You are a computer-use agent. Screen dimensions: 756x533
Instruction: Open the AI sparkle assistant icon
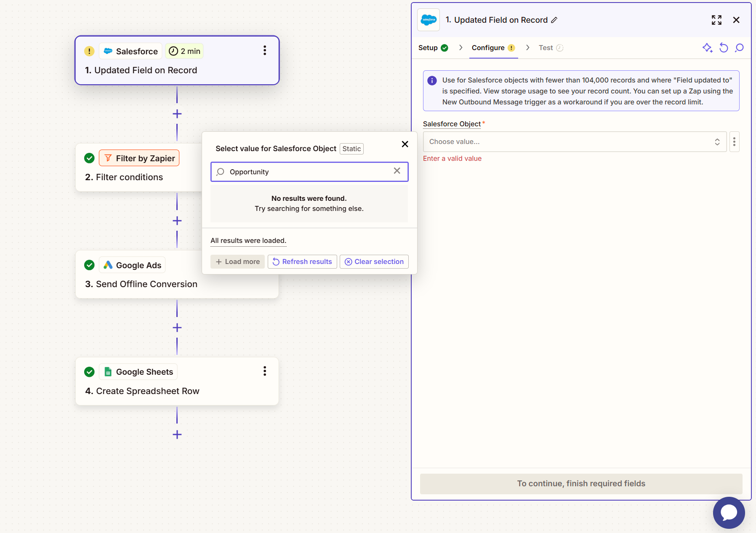tap(708, 48)
